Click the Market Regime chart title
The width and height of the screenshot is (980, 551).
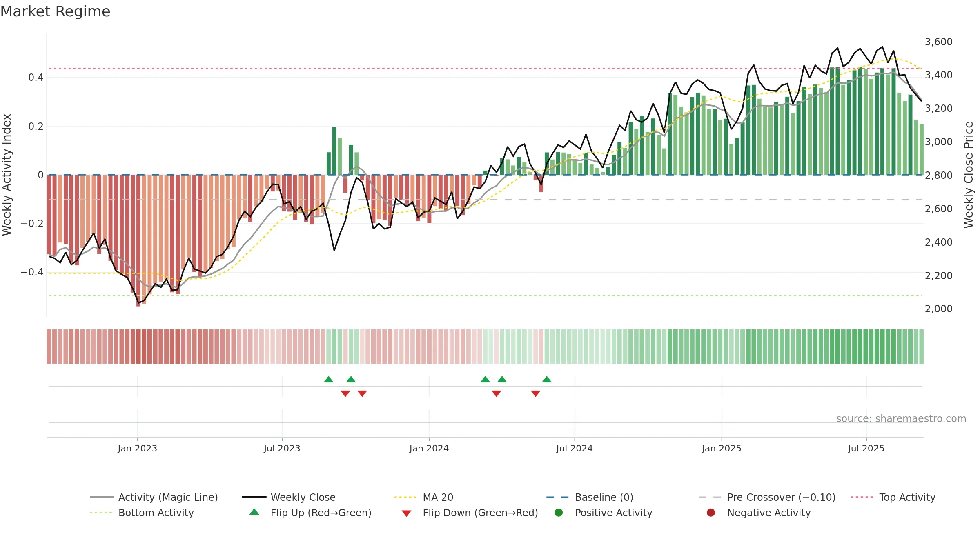point(55,11)
